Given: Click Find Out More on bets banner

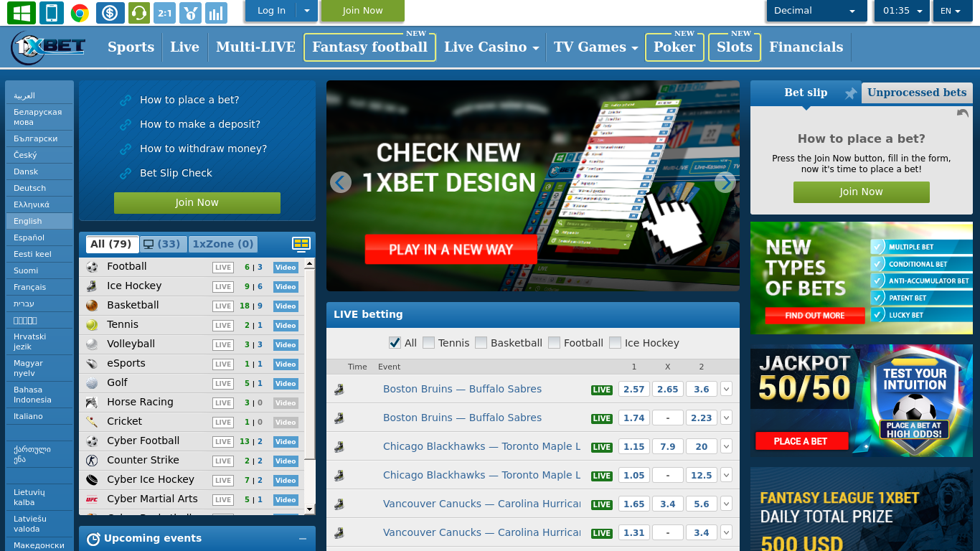Looking at the screenshot, I should 814,316.
